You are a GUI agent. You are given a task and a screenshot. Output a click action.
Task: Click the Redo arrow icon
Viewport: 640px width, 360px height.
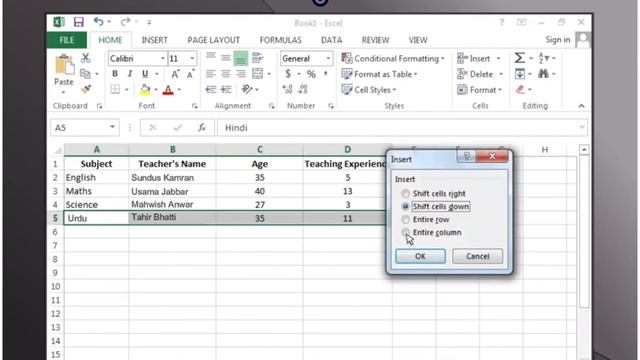click(125, 22)
